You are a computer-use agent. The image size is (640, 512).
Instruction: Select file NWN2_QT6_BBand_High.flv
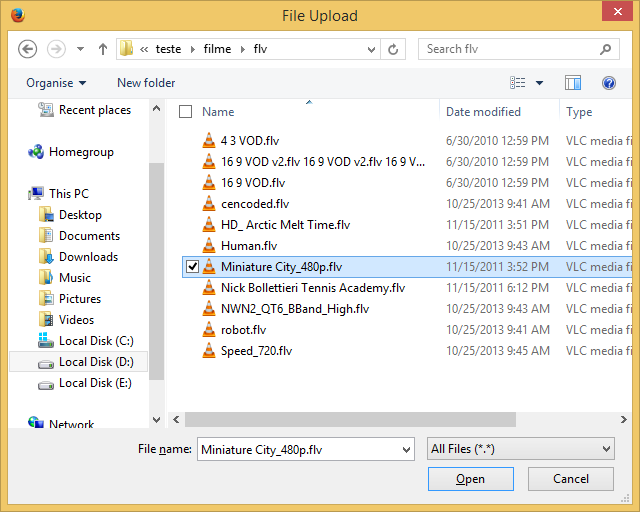295,309
